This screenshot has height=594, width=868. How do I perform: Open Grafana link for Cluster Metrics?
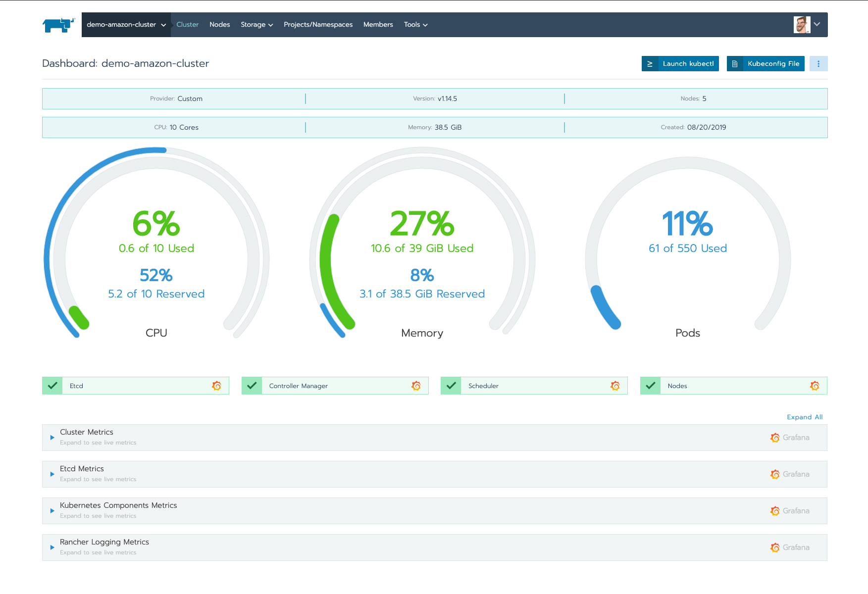(790, 438)
